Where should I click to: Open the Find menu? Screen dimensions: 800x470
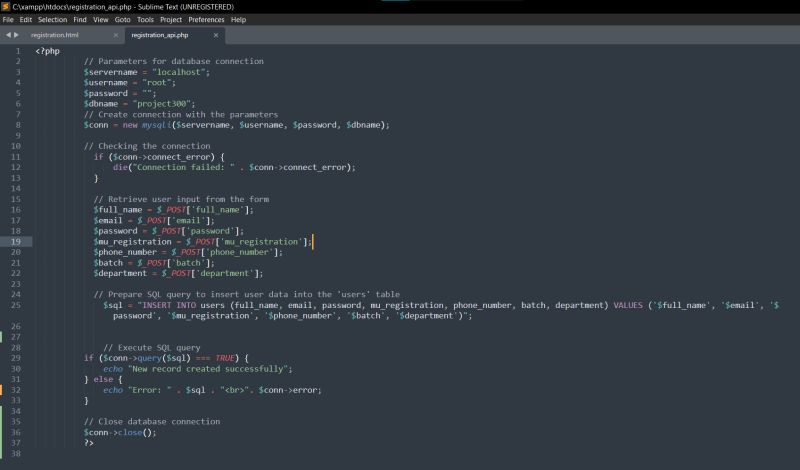pyautogui.click(x=80, y=19)
